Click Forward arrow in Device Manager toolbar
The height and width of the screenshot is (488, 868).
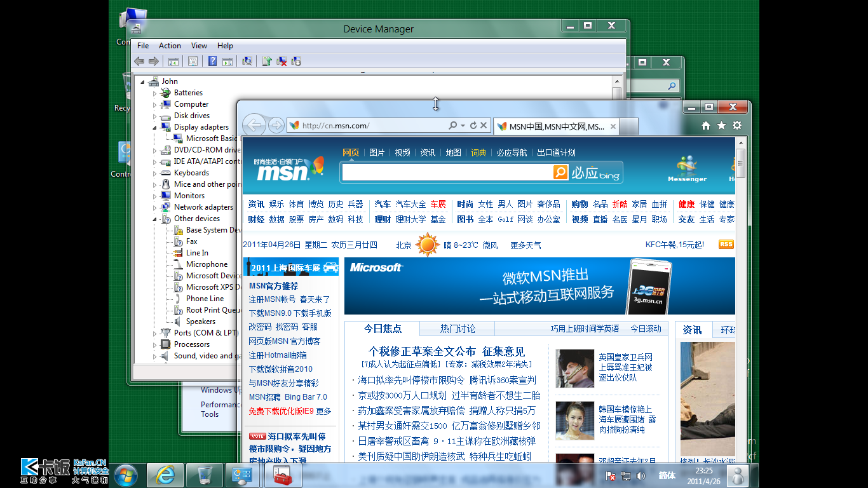click(154, 62)
